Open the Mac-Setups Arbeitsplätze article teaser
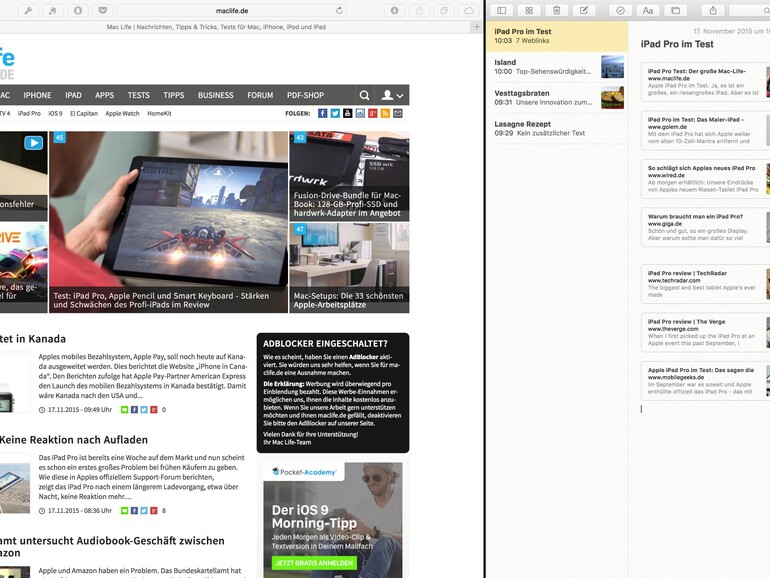 pyautogui.click(x=349, y=268)
